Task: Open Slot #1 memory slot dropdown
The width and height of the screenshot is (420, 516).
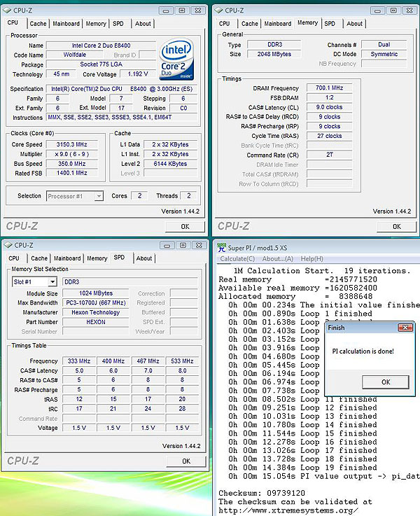Action: [x=52, y=282]
